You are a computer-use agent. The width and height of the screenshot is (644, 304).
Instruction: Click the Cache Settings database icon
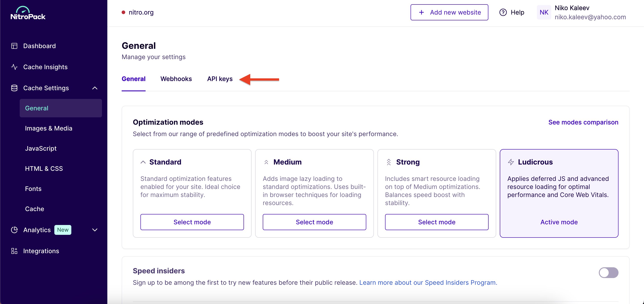pyautogui.click(x=14, y=88)
